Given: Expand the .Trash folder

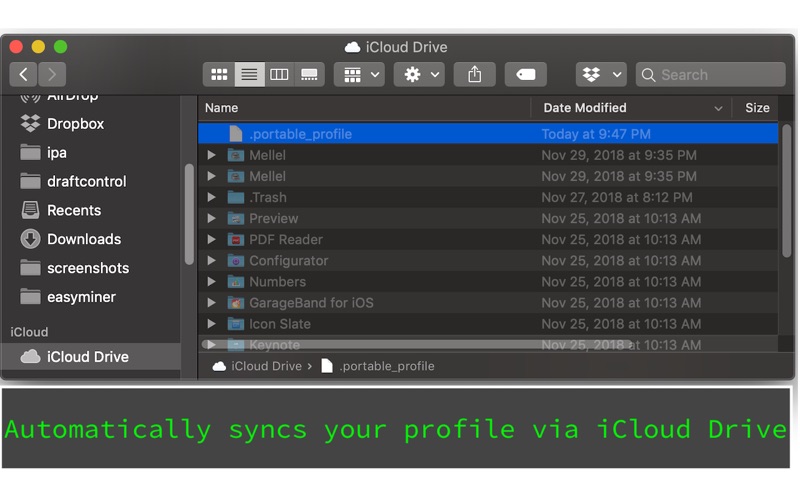Looking at the screenshot, I should pyautogui.click(x=211, y=197).
